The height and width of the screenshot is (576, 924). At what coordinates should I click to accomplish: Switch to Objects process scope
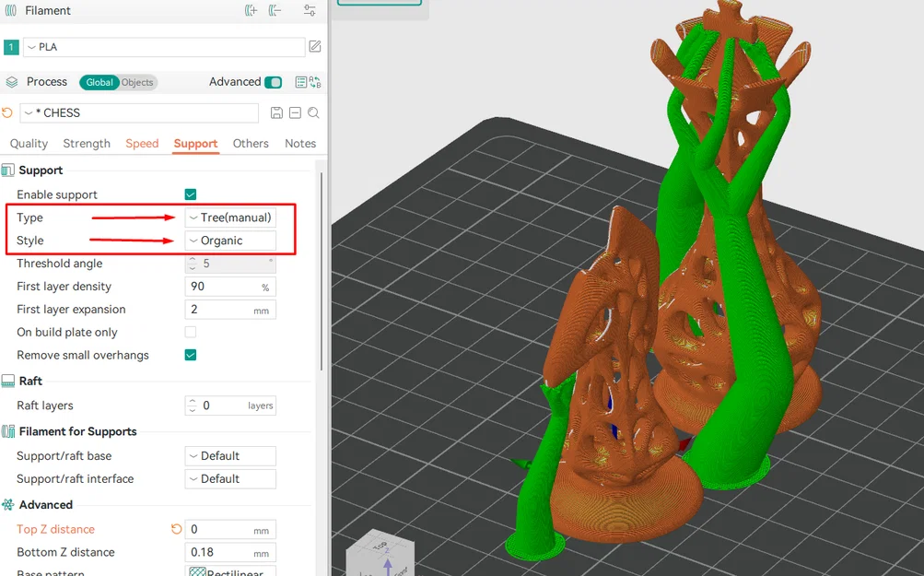[x=136, y=82]
